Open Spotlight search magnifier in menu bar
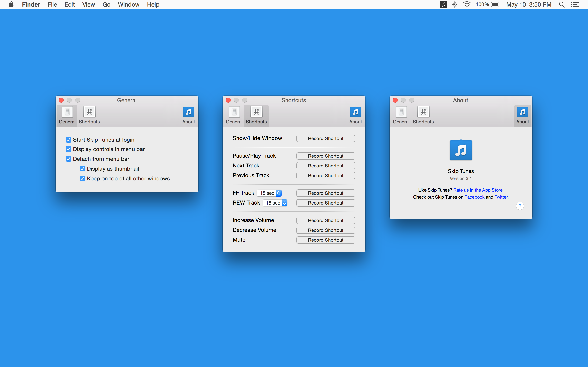 point(561,5)
